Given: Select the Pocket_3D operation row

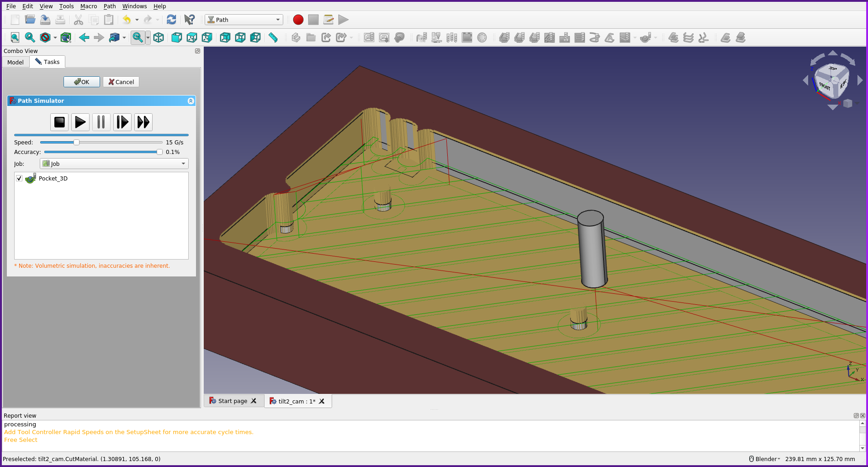Looking at the screenshot, I should [101, 179].
